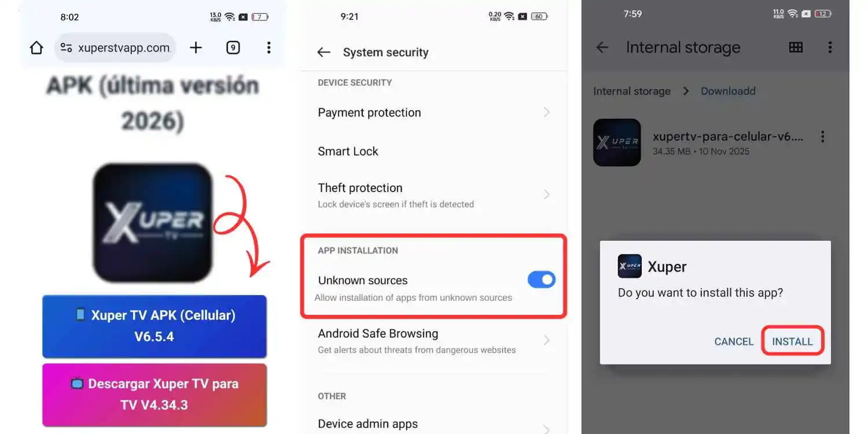
Task: Expand Android Safe Browsing settings
Action: [434, 341]
